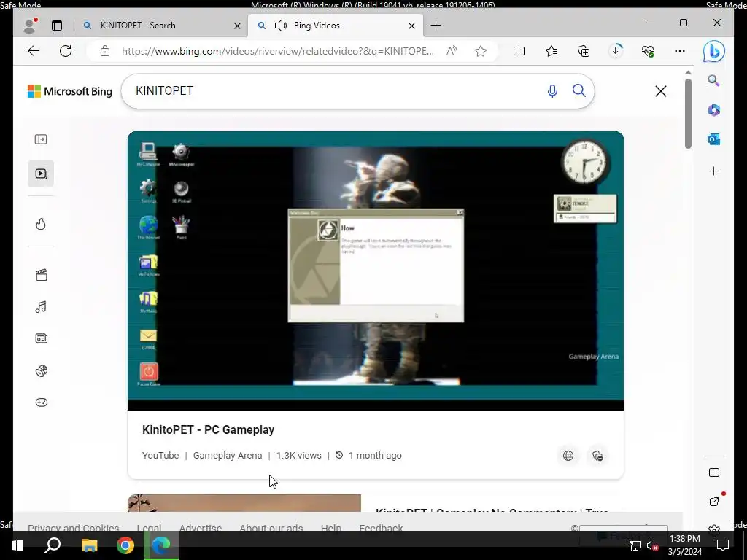Click the YouTube source link
Screen dimensions: 747x560
160,455
